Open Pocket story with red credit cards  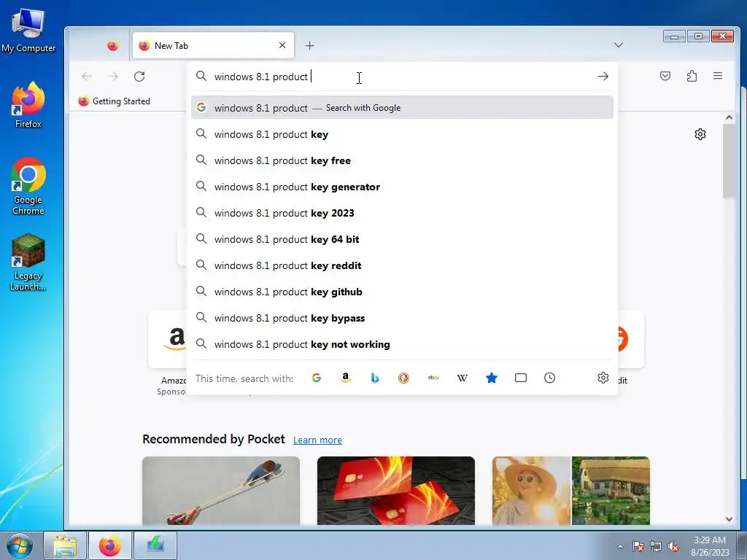tap(396, 491)
